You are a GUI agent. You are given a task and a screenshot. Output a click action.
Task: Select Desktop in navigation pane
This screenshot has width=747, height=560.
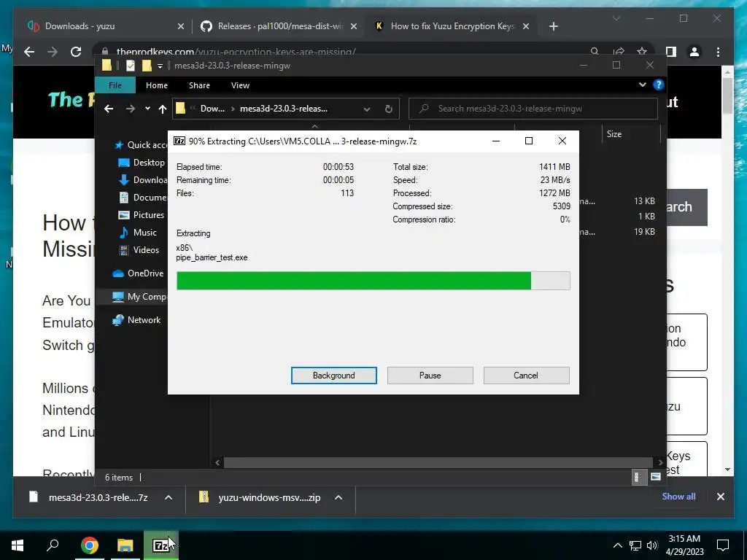click(142, 163)
